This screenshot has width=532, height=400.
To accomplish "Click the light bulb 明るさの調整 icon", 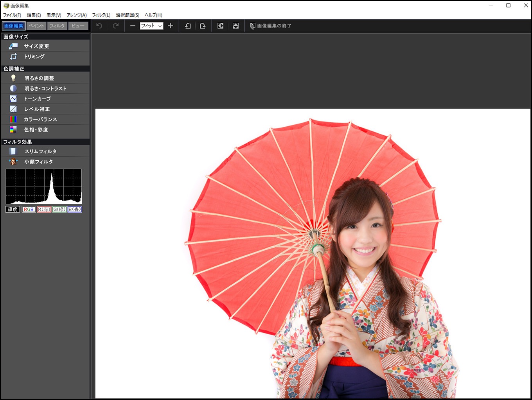I will point(13,78).
